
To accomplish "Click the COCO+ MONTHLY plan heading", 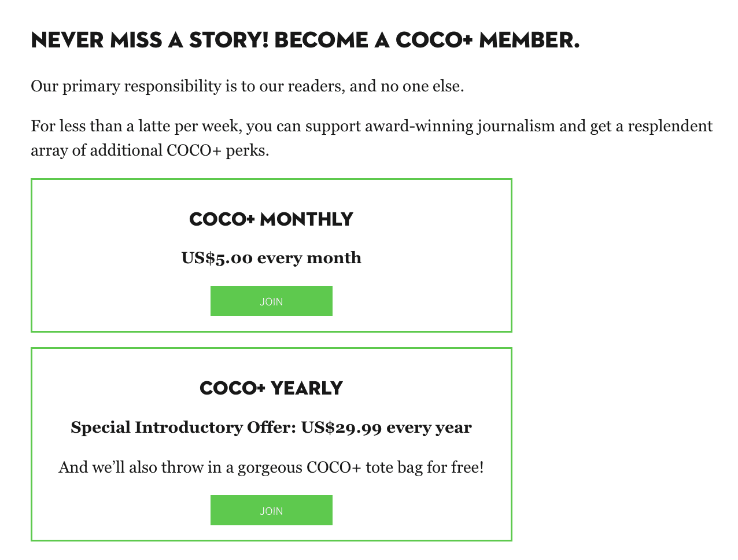I will [x=271, y=219].
